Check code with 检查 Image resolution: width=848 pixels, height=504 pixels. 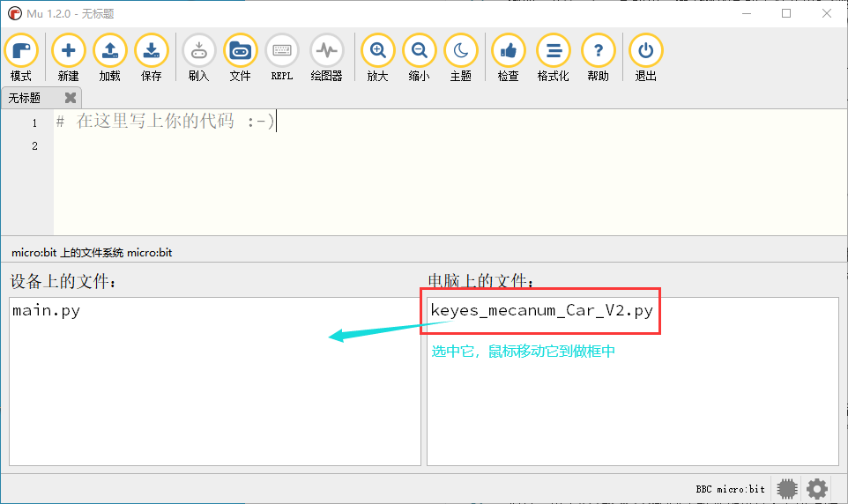[509, 57]
